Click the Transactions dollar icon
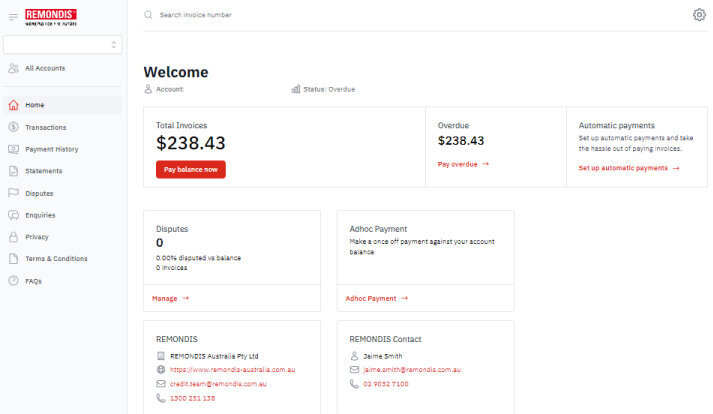Screen dimensions: 713x414 (x=14, y=127)
